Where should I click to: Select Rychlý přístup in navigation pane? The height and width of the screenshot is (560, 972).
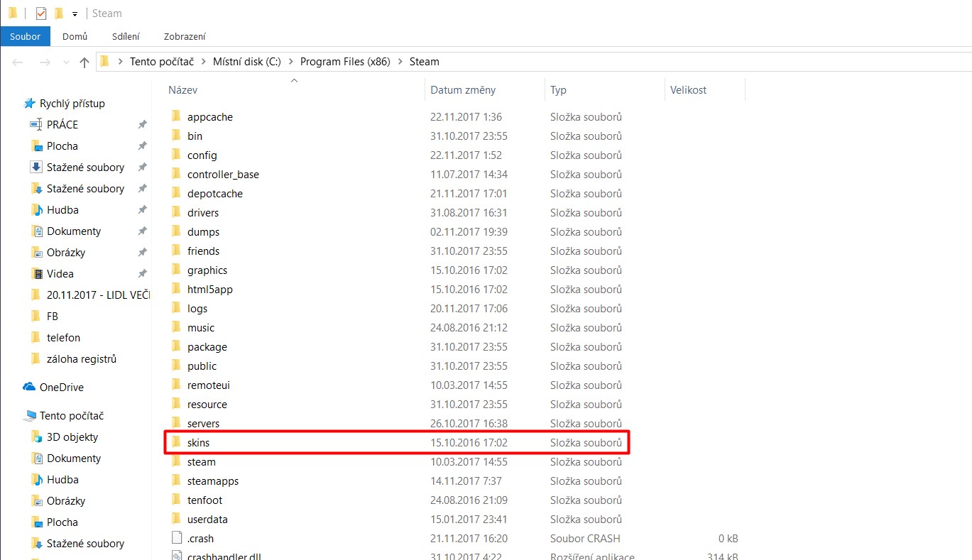(72, 104)
